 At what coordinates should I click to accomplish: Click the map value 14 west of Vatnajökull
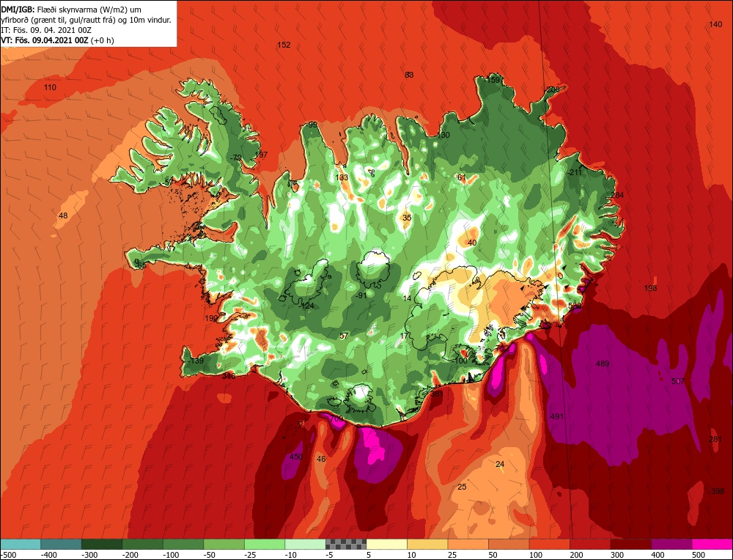(x=407, y=298)
